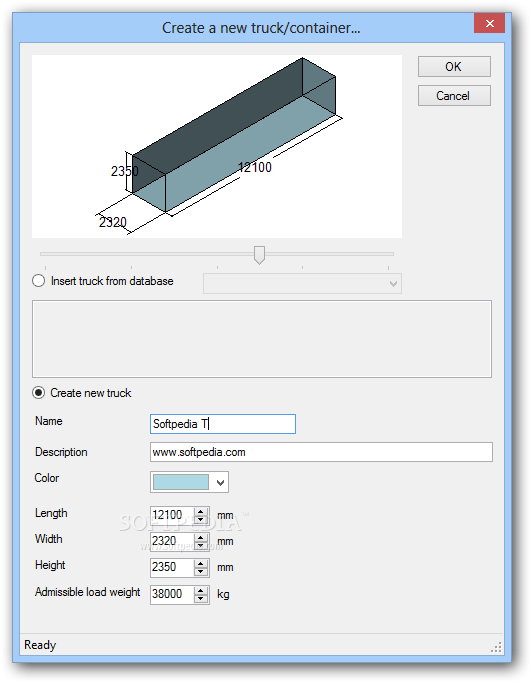Move the preview rotation slider thumb
532x683 pixels.
click(x=259, y=255)
